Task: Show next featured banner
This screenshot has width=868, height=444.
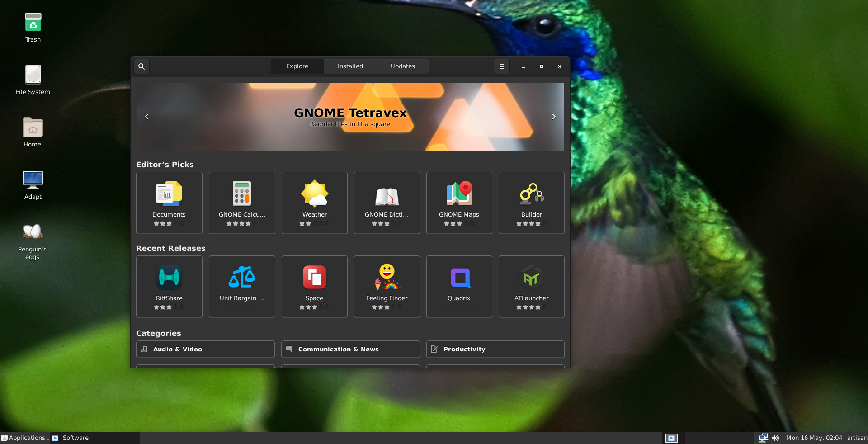Action: click(554, 117)
